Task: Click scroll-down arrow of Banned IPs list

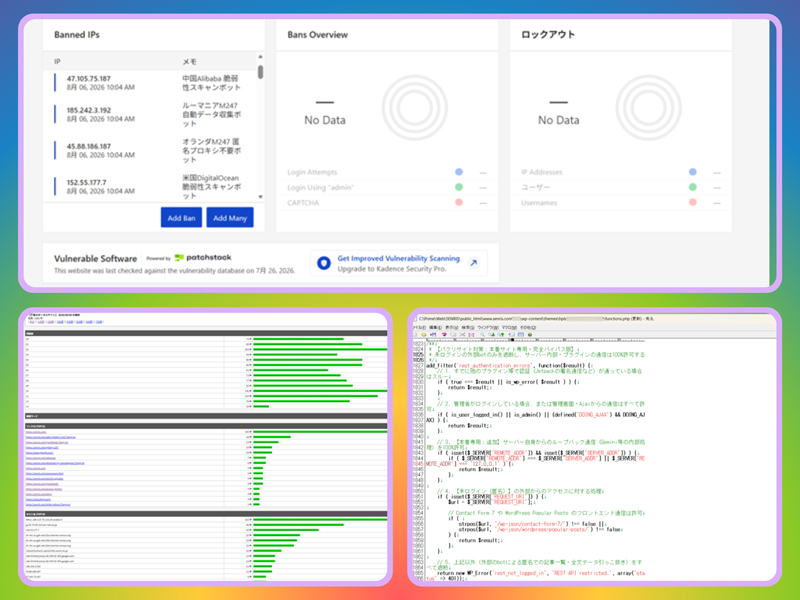Action: [x=260, y=196]
